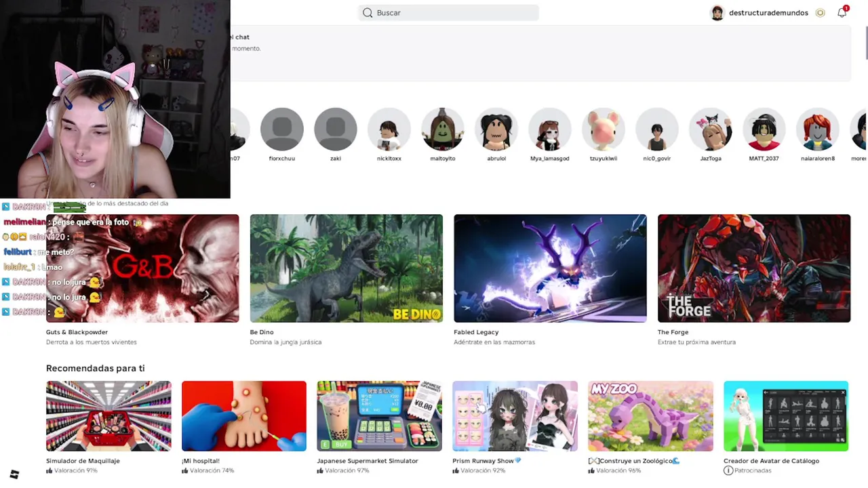Open friend avatar naiaraloren8
The width and height of the screenshot is (868, 488).
[x=818, y=129]
